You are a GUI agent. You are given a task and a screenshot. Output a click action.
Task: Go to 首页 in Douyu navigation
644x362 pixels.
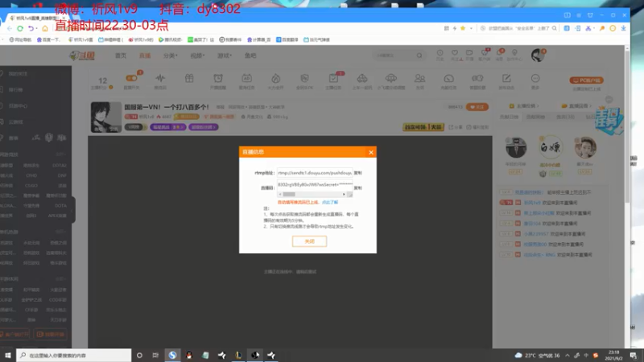click(121, 56)
